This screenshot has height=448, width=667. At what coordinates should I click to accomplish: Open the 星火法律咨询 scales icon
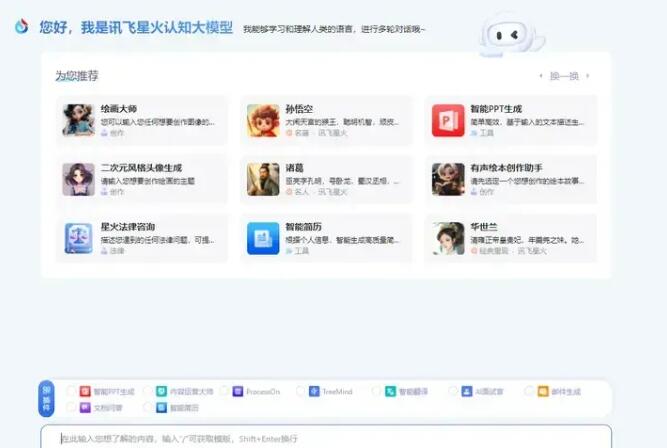(x=78, y=238)
